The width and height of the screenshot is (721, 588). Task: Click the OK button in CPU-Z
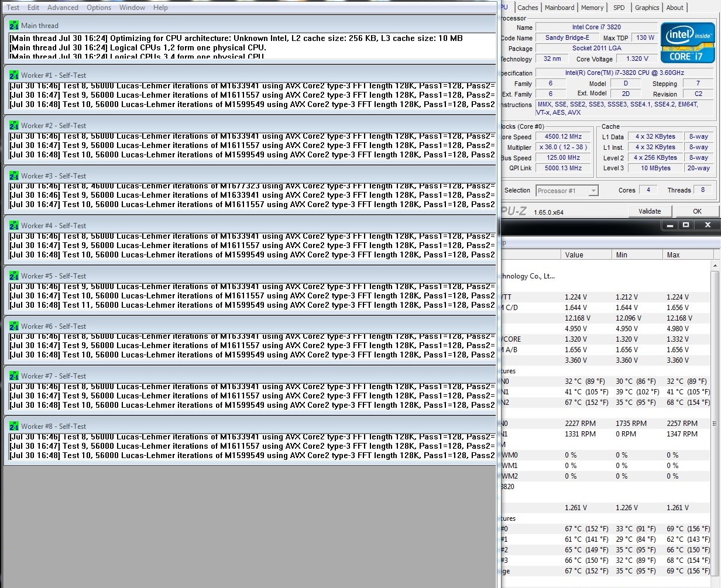[697, 211]
